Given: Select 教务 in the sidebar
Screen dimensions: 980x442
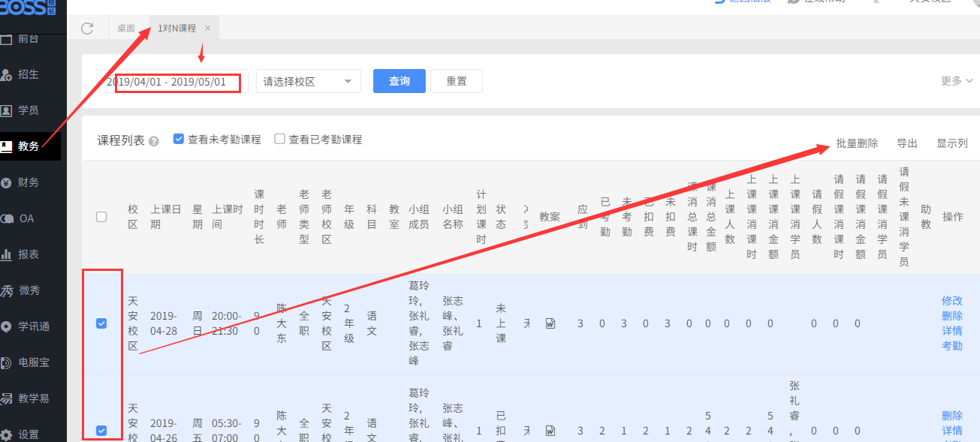Looking at the screenshot, I should [x=30, y=146].
